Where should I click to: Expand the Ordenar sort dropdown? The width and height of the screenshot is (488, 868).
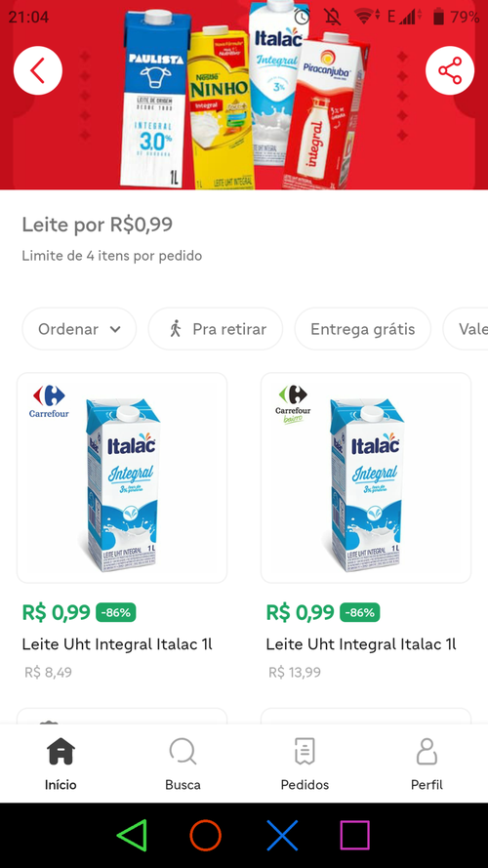click(79, 329)
